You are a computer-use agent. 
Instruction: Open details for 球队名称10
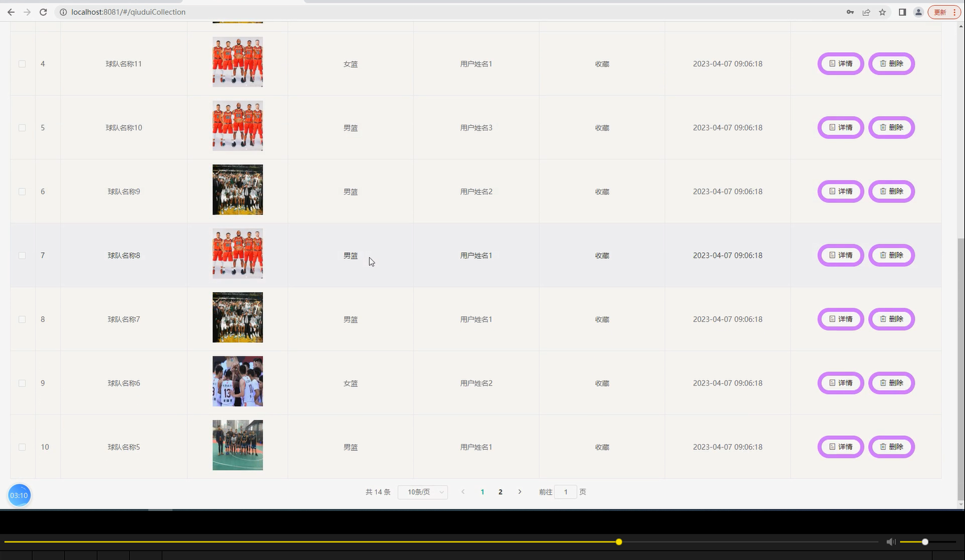click(x=841, y=127)
